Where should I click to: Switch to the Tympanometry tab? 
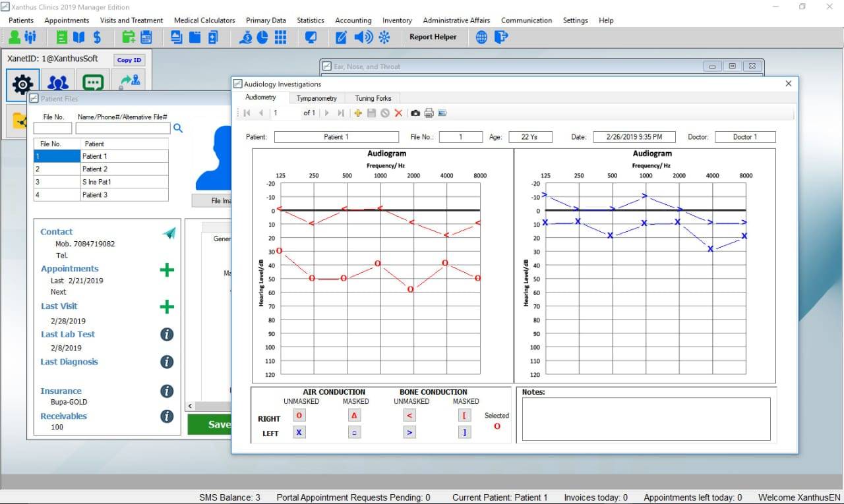click(316, 98)
